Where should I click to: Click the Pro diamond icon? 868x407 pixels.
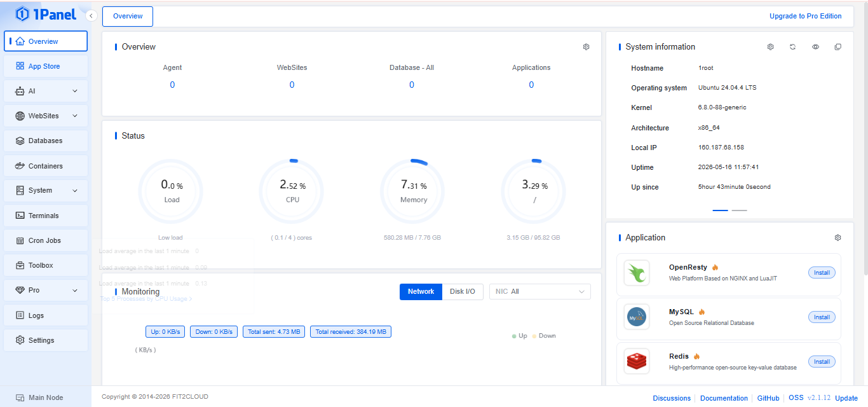pos(20,290)
